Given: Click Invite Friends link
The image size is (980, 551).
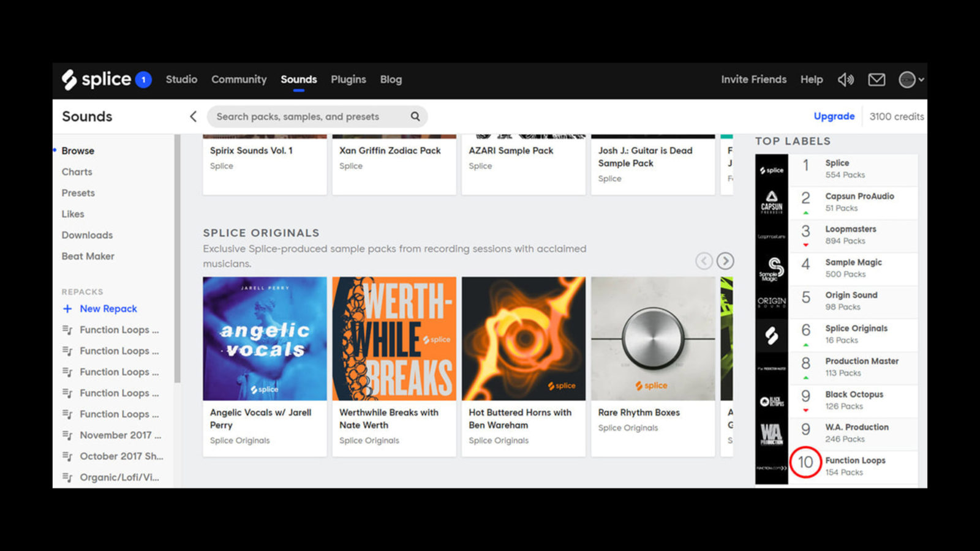Looking at the screenshot, I should [753, 80].
